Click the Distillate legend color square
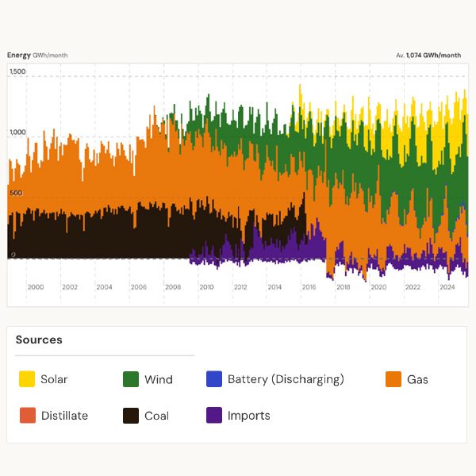Screen dimensions: 476x476 pyautogui.click(x=27, y=415)
